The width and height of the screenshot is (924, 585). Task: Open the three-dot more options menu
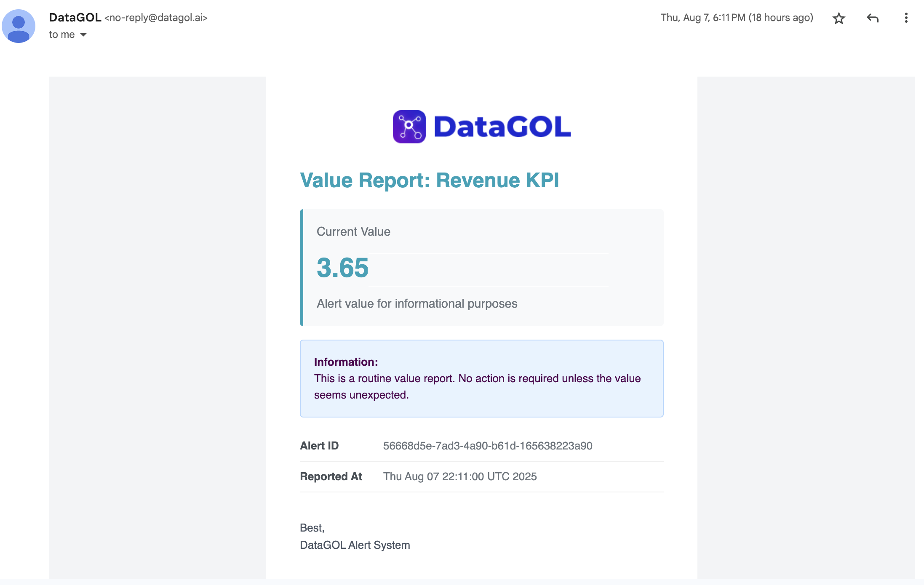pyautogui.click(x=906, y=18)
